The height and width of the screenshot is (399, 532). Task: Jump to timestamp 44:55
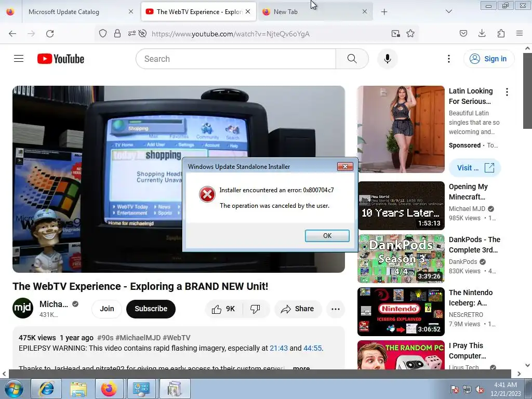click(312, 348)
